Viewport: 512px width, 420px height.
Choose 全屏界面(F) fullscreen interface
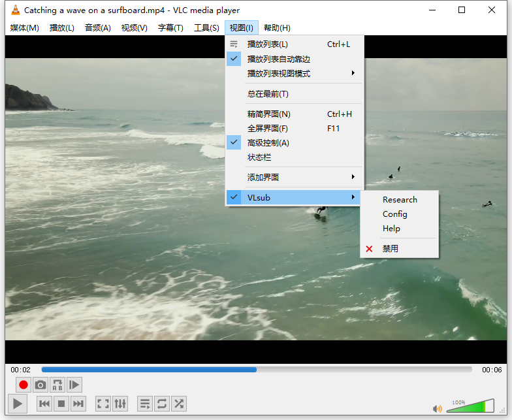tap(294, 128)
